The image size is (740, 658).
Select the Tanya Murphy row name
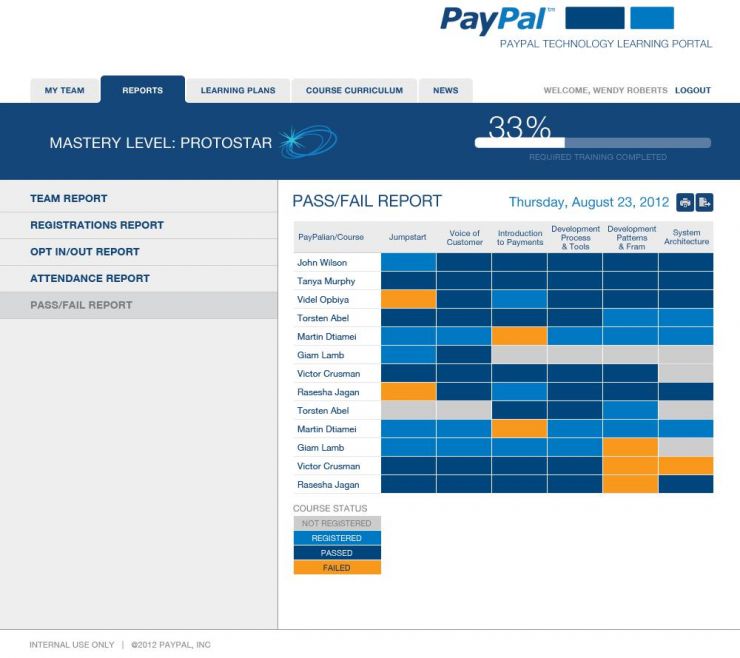point(326,281)
